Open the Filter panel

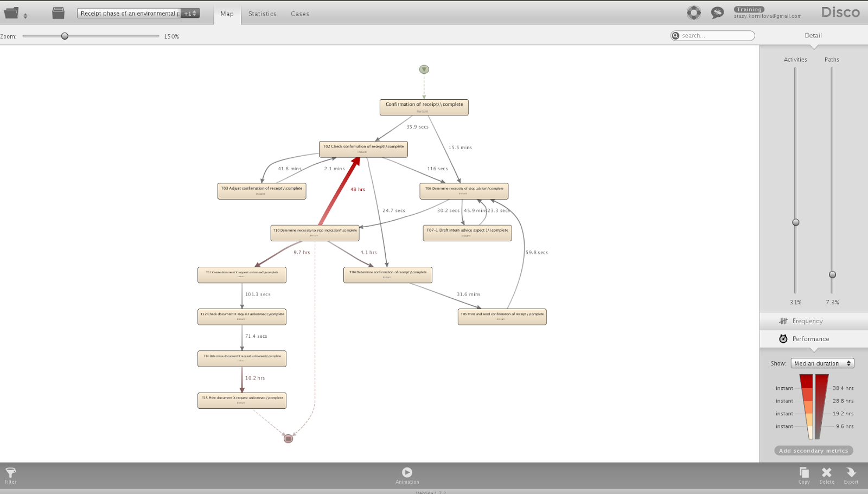[11, 475]
